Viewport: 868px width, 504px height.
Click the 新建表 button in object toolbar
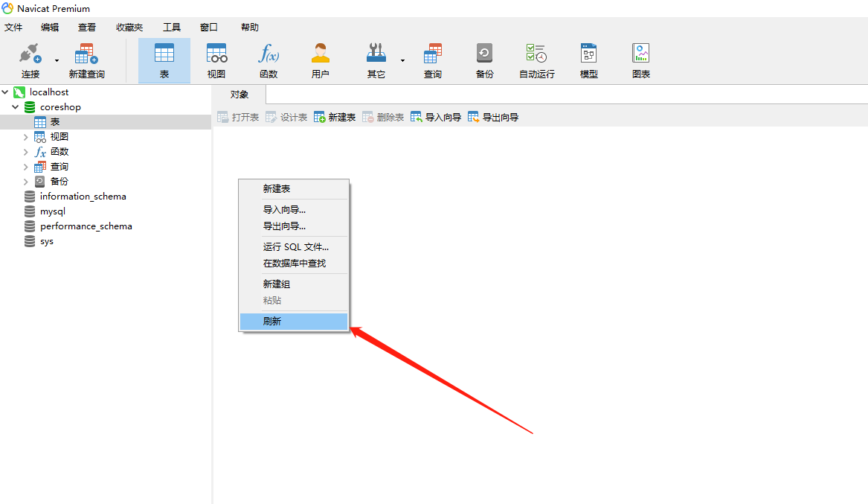tap(335, 118)
